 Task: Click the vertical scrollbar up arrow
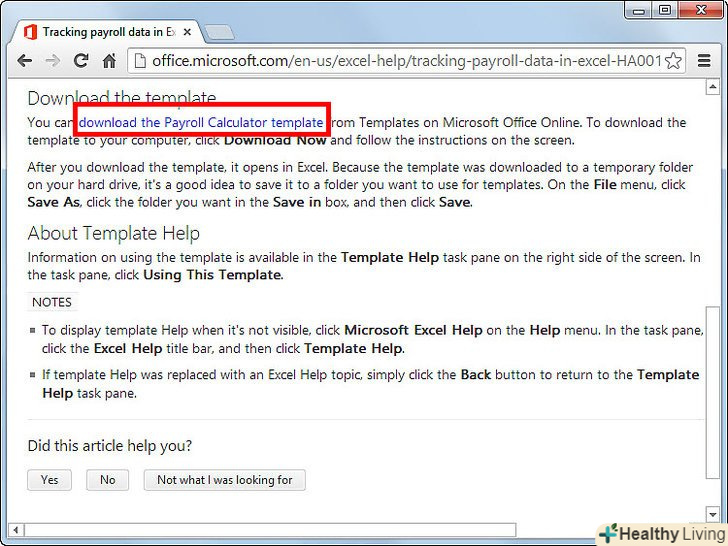[x=713, y=87]
